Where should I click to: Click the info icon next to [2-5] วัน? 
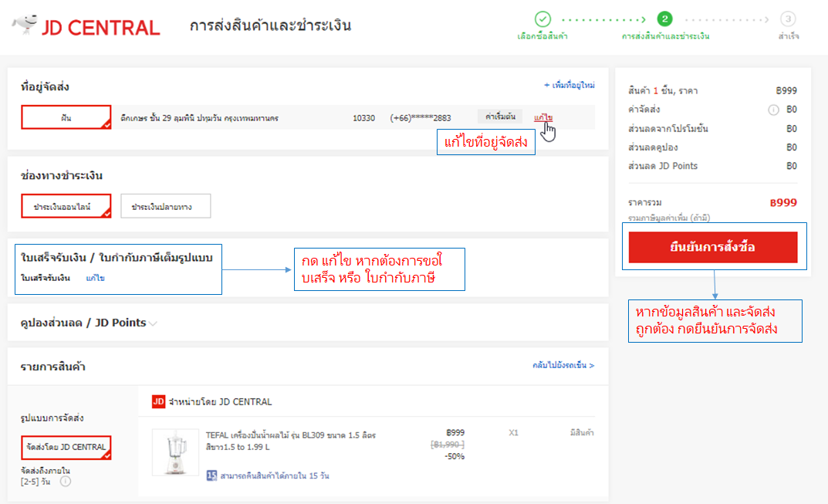coord(66,482)
